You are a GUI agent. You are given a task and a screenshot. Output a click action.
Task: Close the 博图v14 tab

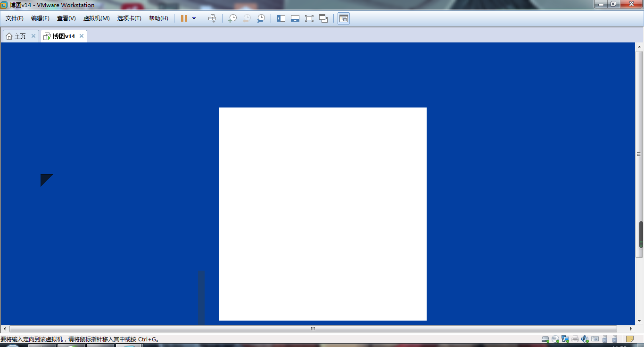[x=82, y=36]
